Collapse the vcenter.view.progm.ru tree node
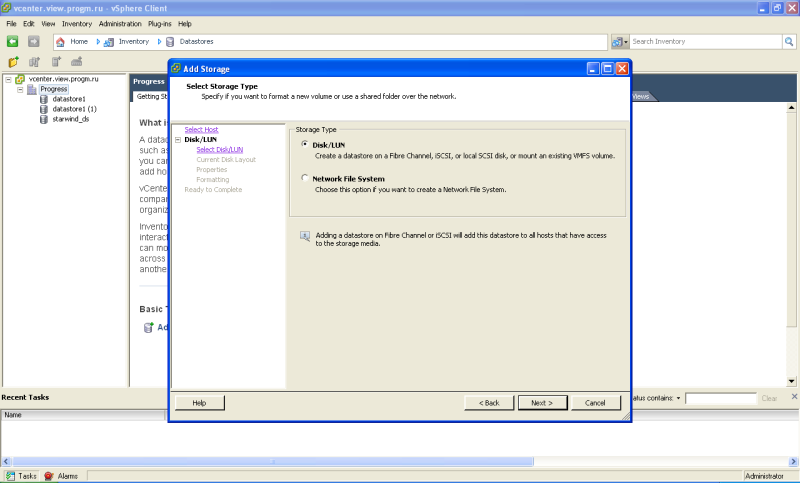 point(8,80)
